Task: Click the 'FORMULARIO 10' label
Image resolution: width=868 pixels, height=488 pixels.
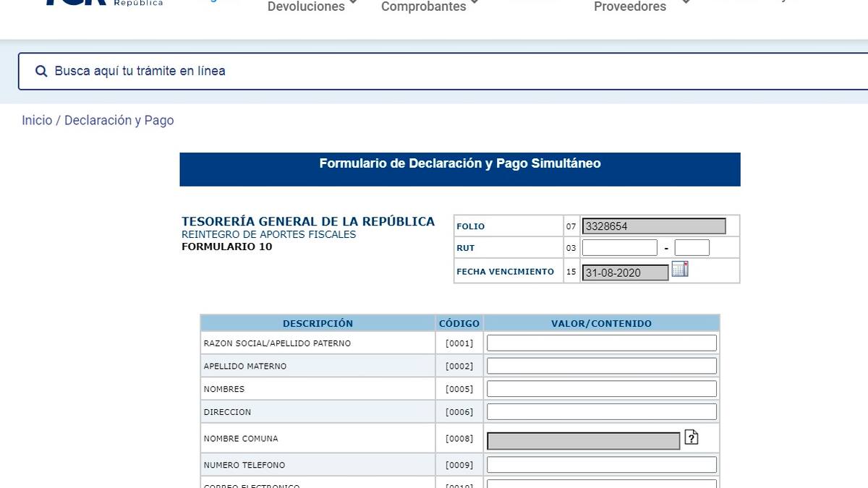Action: click(227, 247)
